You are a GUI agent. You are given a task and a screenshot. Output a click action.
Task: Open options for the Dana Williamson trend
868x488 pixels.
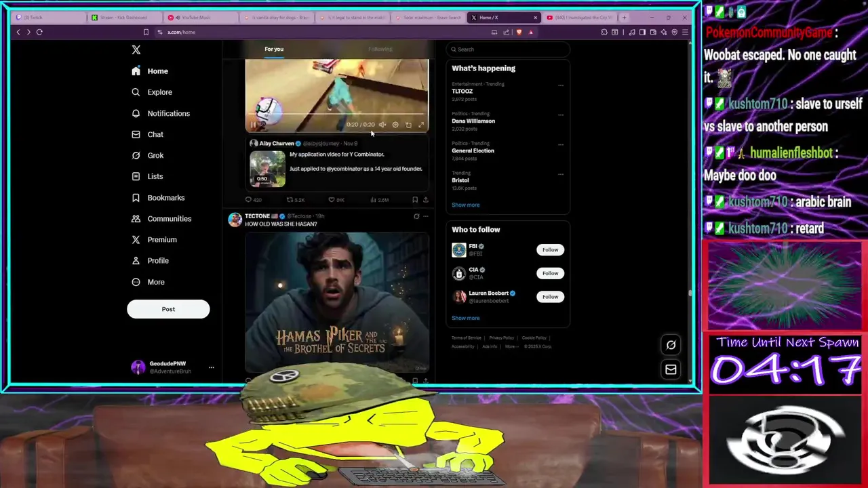[x=560, y=115]
